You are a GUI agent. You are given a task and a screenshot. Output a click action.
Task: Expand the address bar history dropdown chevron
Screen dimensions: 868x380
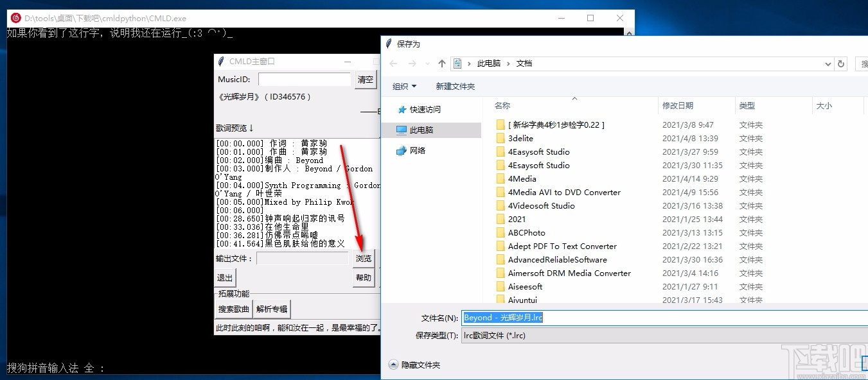click(829, 63)
